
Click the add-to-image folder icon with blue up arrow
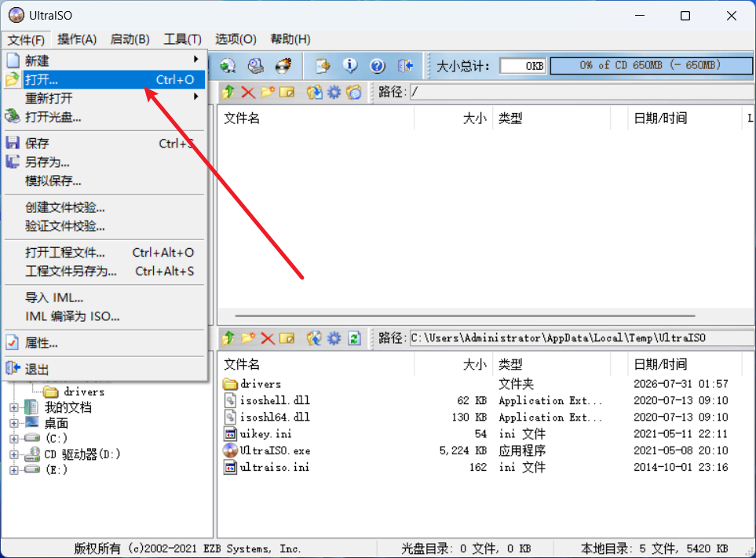click(x=314, y=338)
